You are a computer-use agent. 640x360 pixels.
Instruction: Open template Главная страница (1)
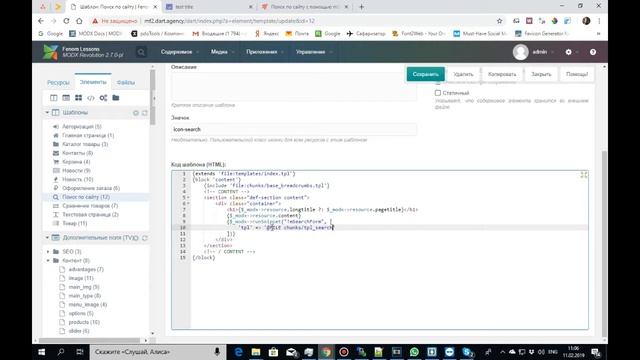88,136
